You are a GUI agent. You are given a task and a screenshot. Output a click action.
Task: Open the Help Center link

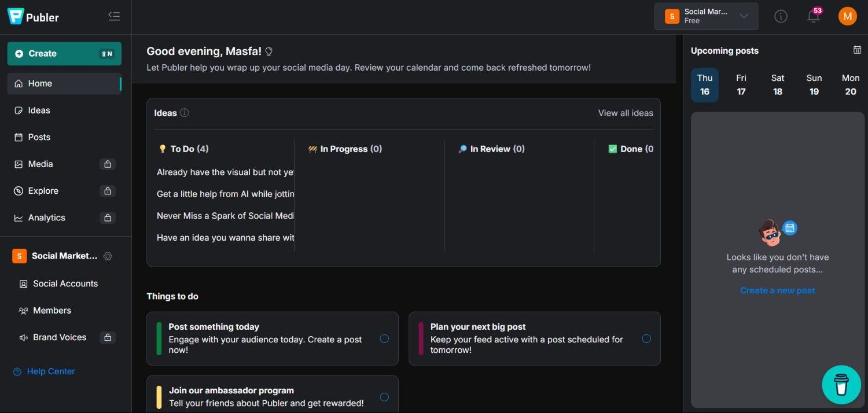[x=44, y=371]
